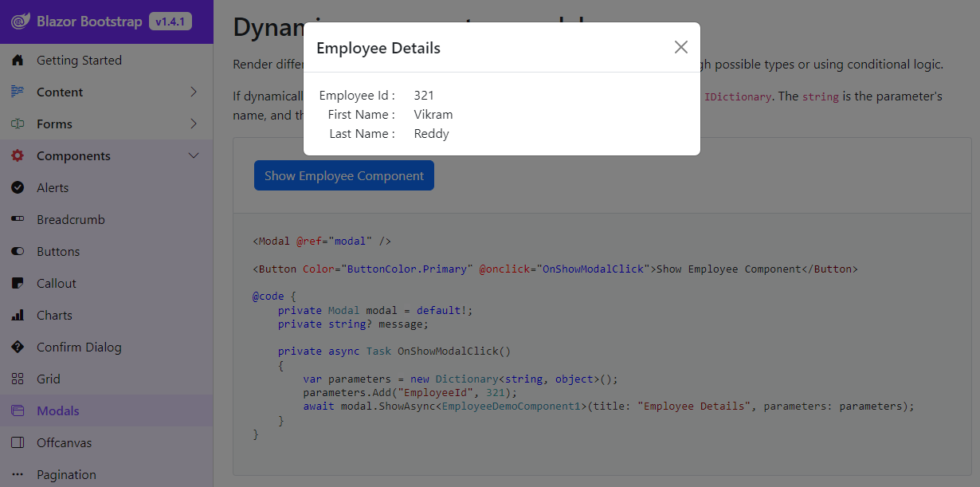Open the Offcanvas page
The height and width of the screenshot is (487, 980).
[65, 442]
